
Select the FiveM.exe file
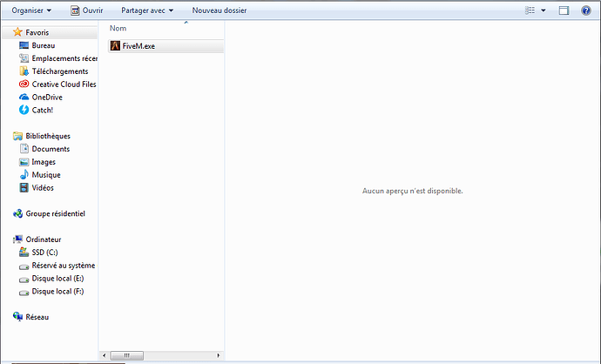point(165,46)
